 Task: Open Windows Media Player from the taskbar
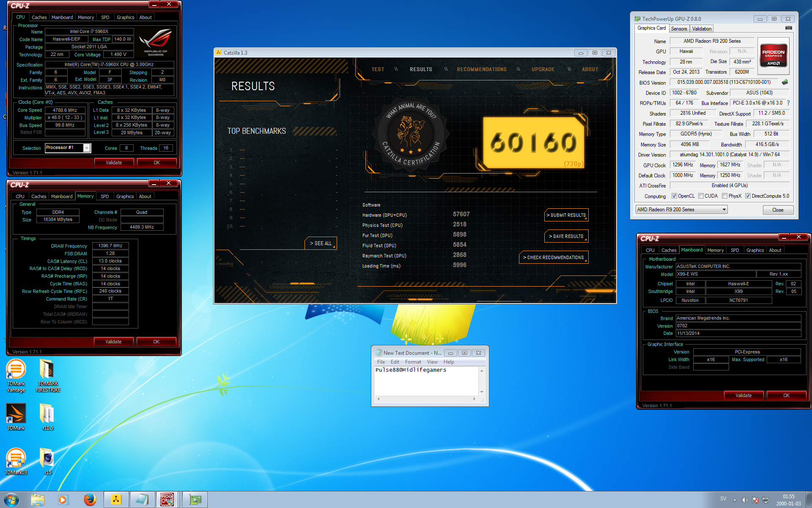pos(63,500)
